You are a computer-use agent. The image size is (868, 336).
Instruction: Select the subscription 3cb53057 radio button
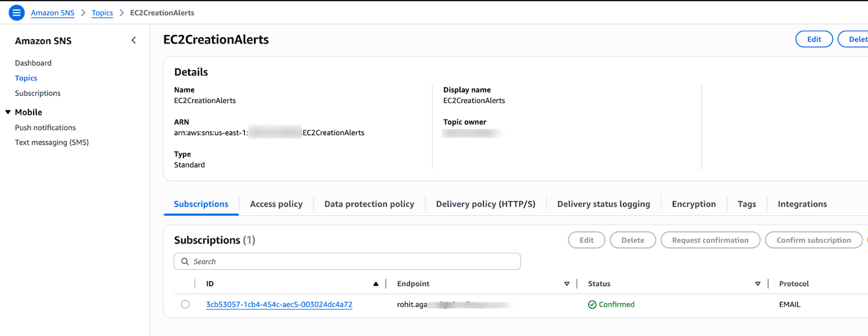[x=185, y=304]
